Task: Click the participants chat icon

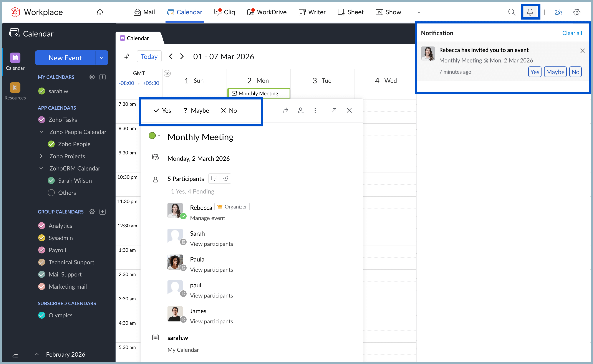Action: coord(214,179)
